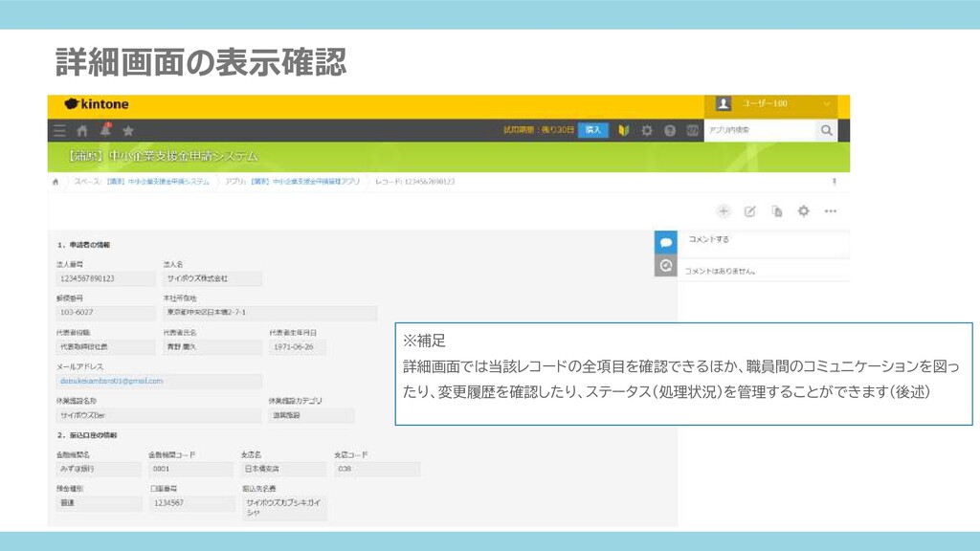
Task: Click the 代表者氏名 value field
Action: pos(212,346)
